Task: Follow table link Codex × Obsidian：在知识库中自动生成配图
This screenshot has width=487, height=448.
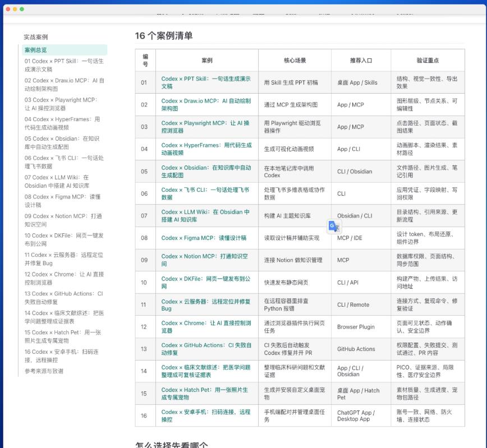Action: 206,172
